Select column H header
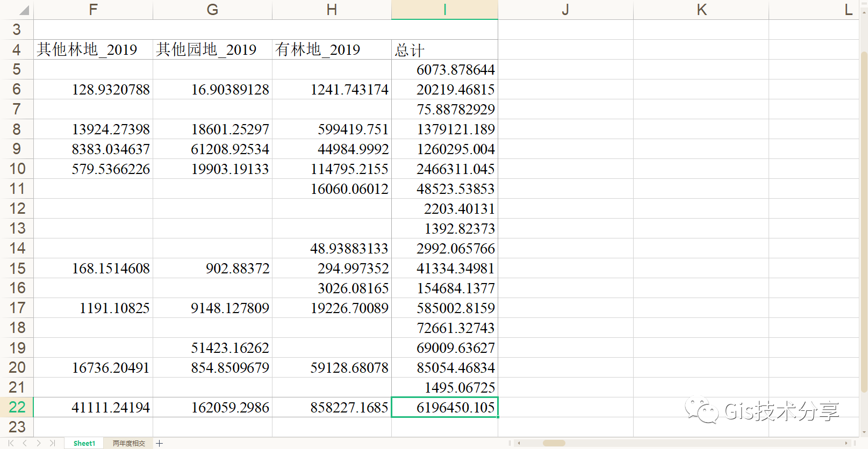Image resolution: width=868 pixels, height=449 pixels. click(332, 10)
